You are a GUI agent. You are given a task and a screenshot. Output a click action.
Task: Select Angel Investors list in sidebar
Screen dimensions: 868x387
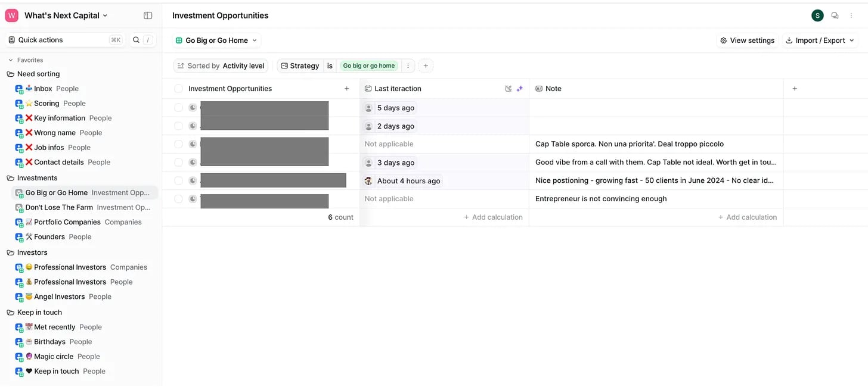pyautogui.click(x=59, y=297)
